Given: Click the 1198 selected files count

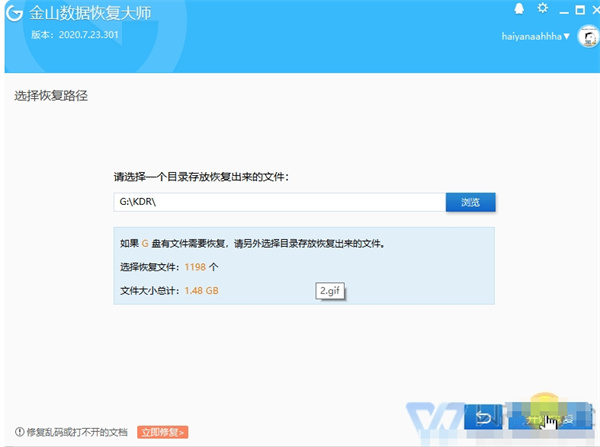Looking at the screenshot, I should click(195, 267).
